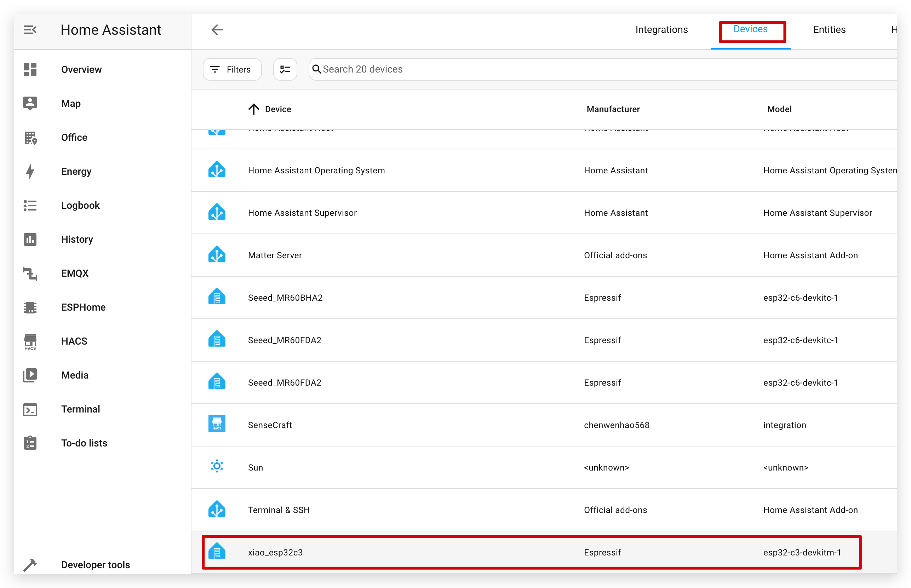This screenshot has height=588, width=911.
Task: Sort by the Model column header
Action: tap(779, 109)
